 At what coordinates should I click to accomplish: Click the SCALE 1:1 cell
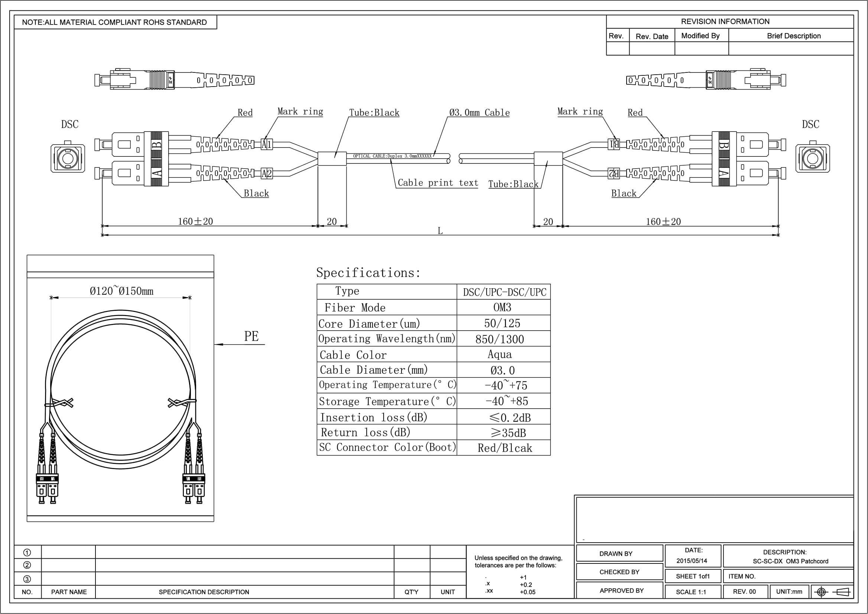pos(693,592)
